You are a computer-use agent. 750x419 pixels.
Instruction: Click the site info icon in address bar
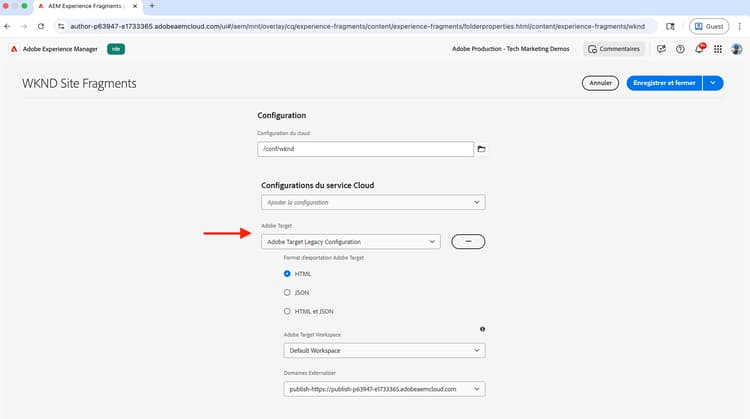point(61,26)
